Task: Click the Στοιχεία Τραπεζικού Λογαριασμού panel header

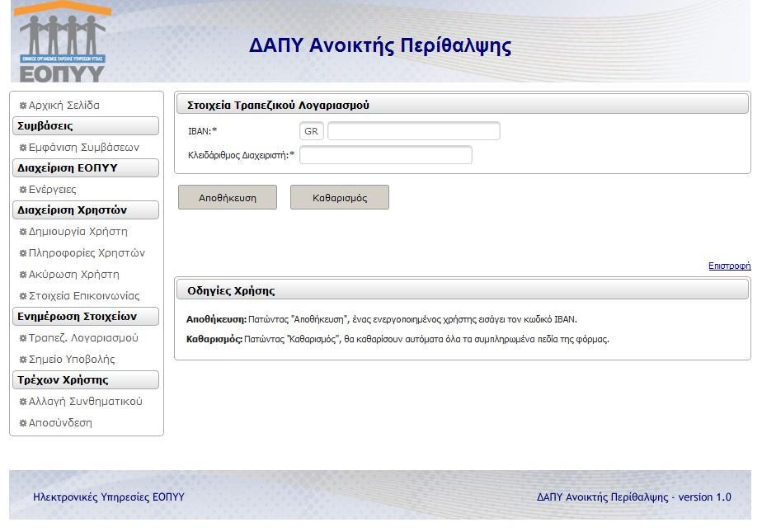Action: point(462,105)
